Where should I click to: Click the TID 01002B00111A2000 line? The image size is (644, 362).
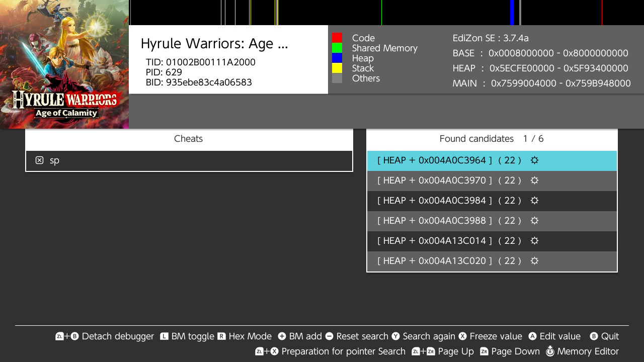click(201, 62)
